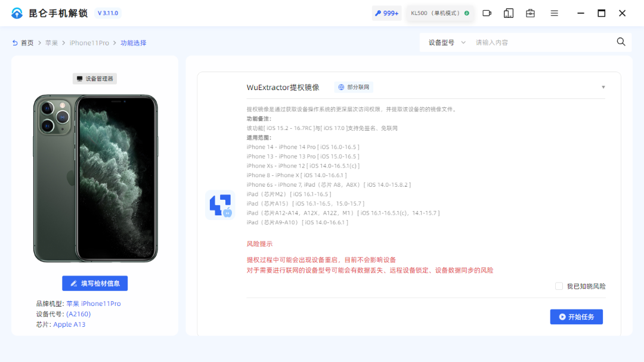Select 功能选择 breadcrumb item

[134, 43]
